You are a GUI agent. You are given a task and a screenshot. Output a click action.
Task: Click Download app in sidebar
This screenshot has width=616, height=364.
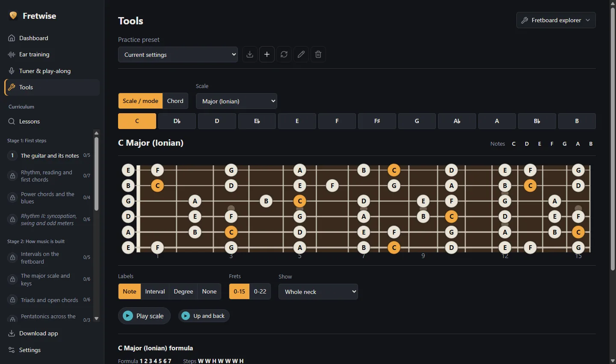point(52,333)
